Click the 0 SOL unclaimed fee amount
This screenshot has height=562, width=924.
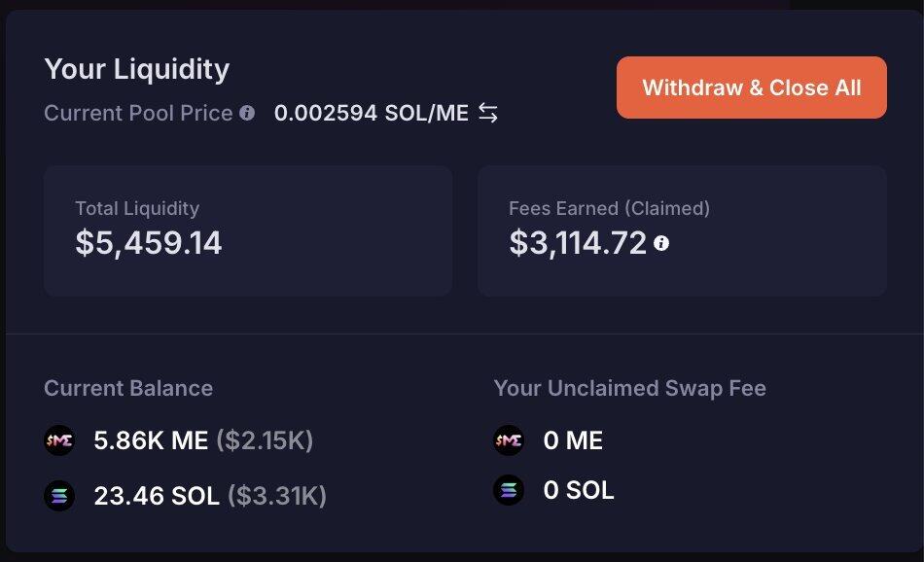click(579, 489)
